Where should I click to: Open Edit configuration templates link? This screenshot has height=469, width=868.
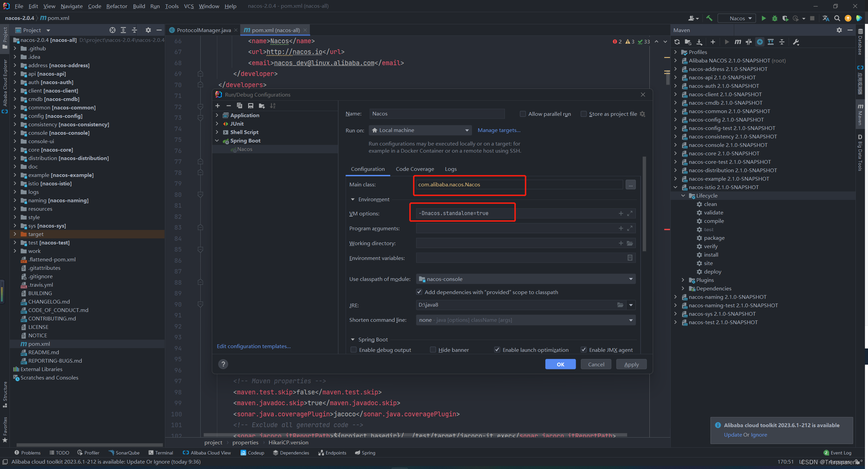click(x=254, y=346)
